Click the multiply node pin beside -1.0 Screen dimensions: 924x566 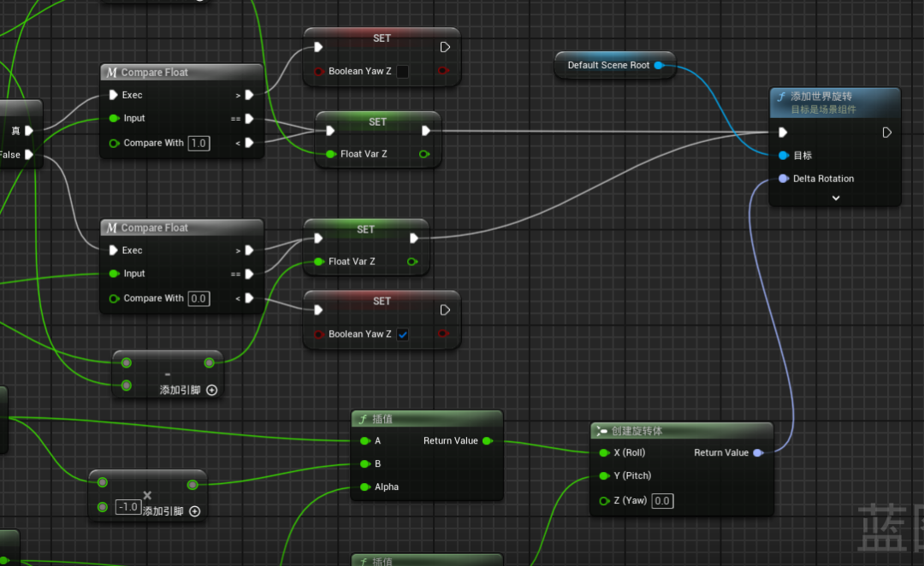(103, 507)
